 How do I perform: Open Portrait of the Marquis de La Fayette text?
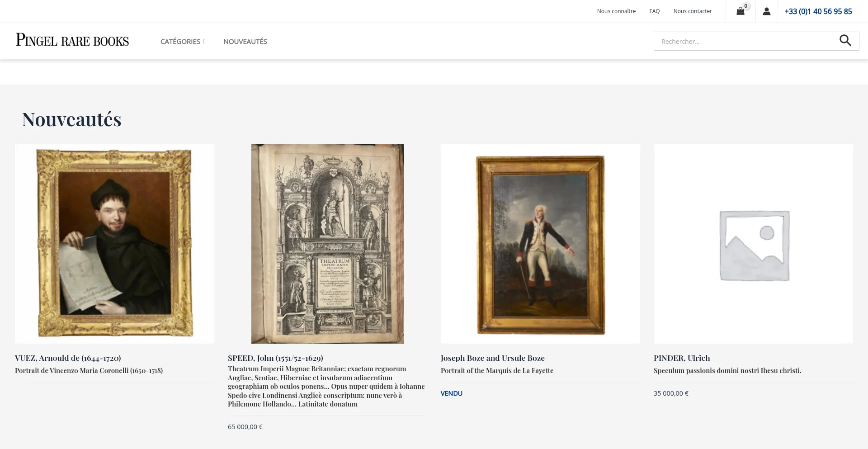coord(497,371)
